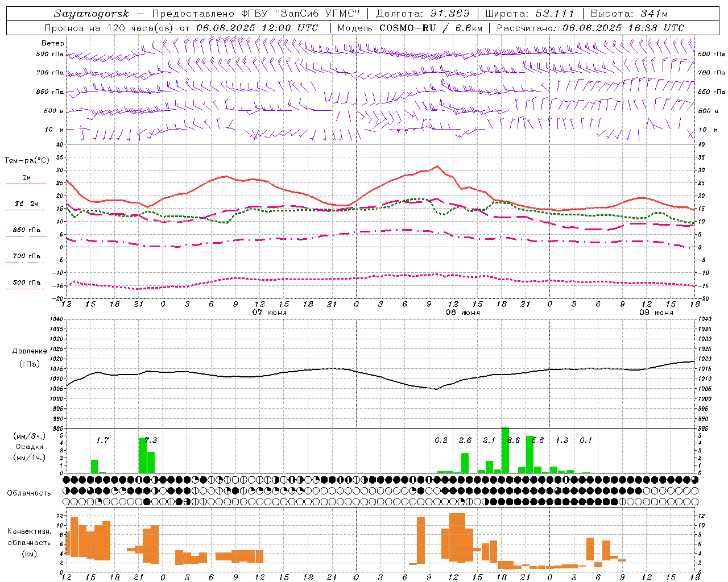Select the 08 июня date label

point(463,313)
